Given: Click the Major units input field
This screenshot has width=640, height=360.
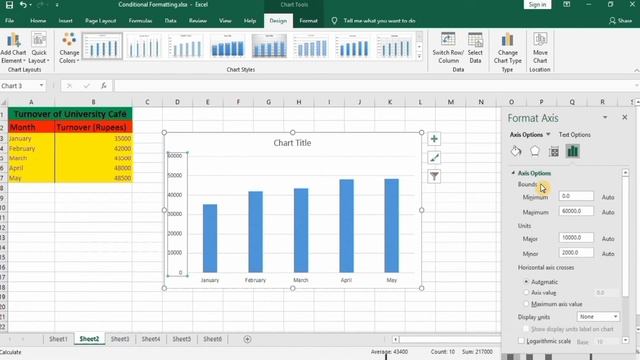Looking at the screenshot, I should (x=576, y=238).
